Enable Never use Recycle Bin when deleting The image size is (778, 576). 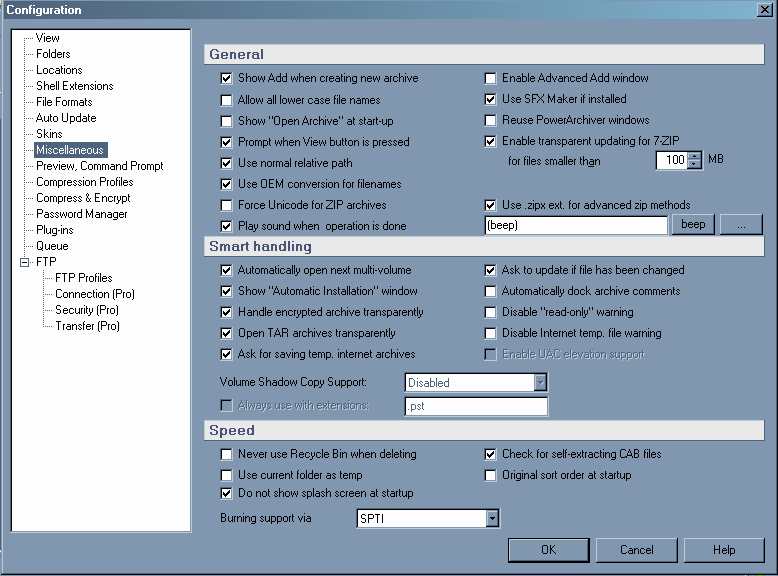tap(226, 454)
